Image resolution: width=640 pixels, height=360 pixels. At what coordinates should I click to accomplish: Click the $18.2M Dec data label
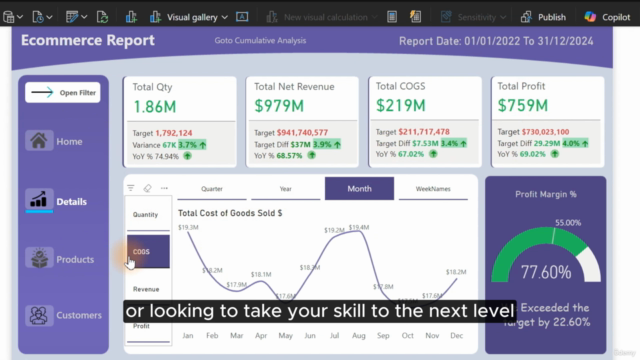456,272
